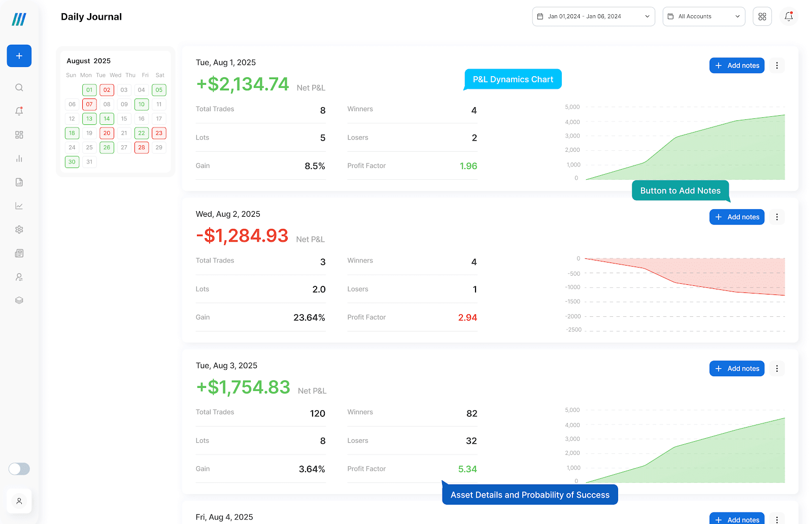The width and height of the screenshot is (812, 524).
Task: Toggle the dark mode switch above the avatar
Action: tap(19, 469)
